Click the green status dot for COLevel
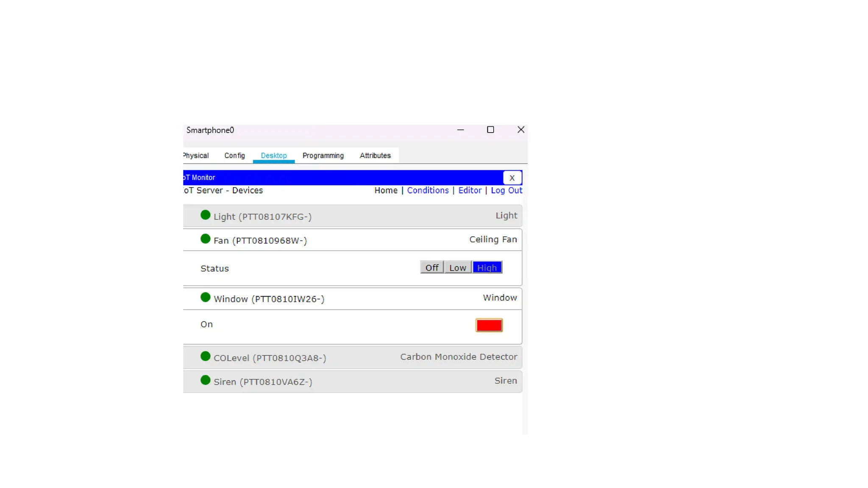This screenshot has height=488, width=868. point(205,356)
